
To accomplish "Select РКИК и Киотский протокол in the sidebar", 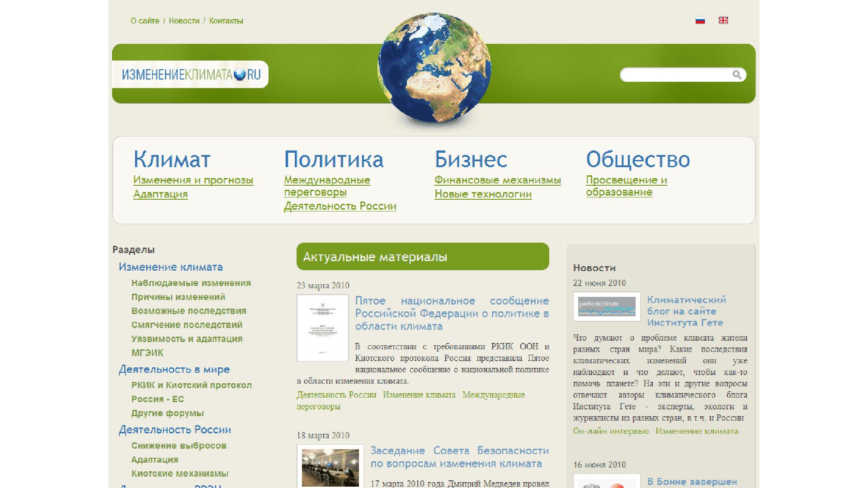I will coord(191,385).
